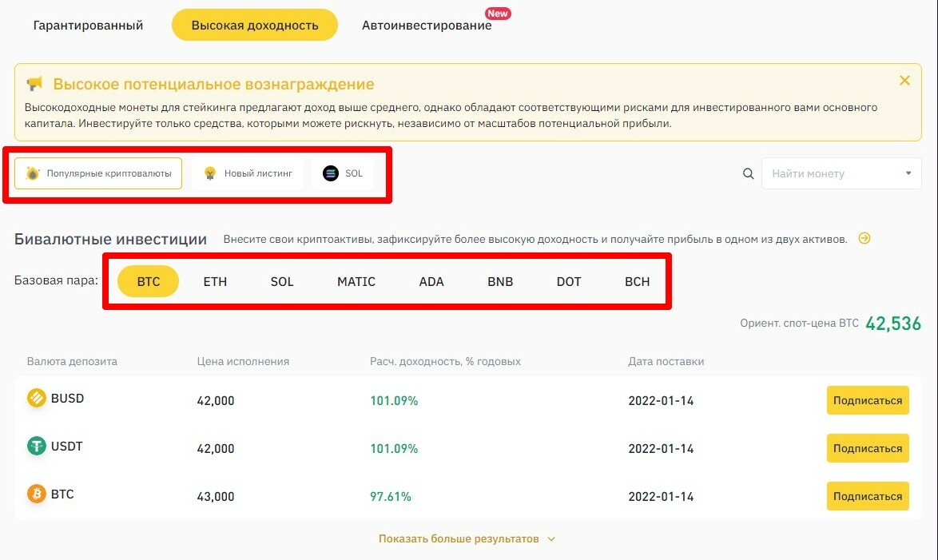Click the fire icon on Популярные криптовалюты
The width and height of the screenshot is (938, 560).
coord(33,173)
